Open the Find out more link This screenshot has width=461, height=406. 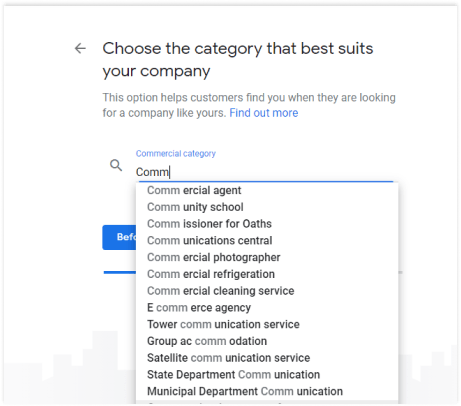tap(264, 113)
